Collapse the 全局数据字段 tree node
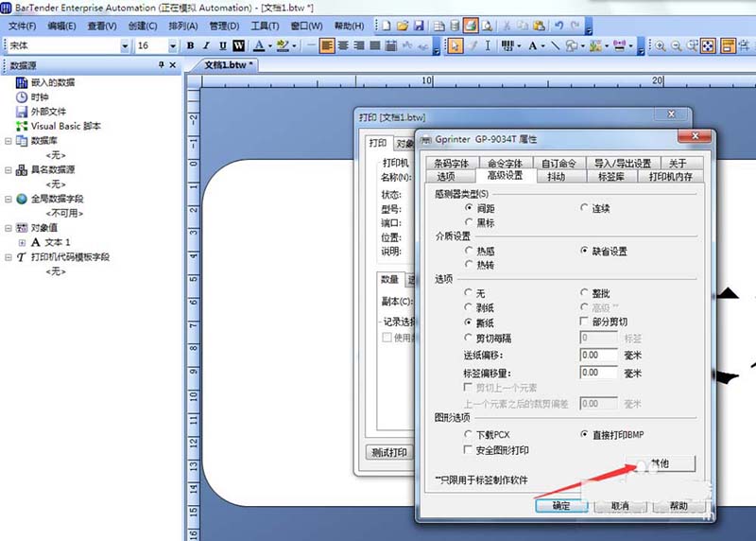Viewport: 756px width, 541px height. coord(9,199)
